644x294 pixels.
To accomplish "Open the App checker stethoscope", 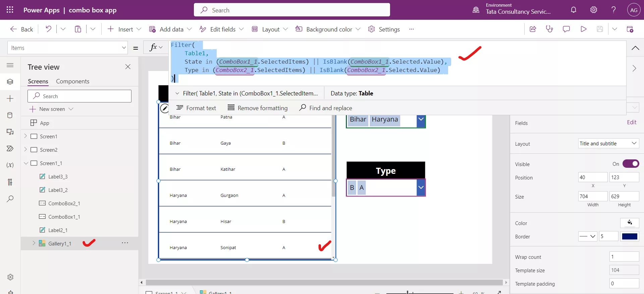I will (x=549, y=29).
